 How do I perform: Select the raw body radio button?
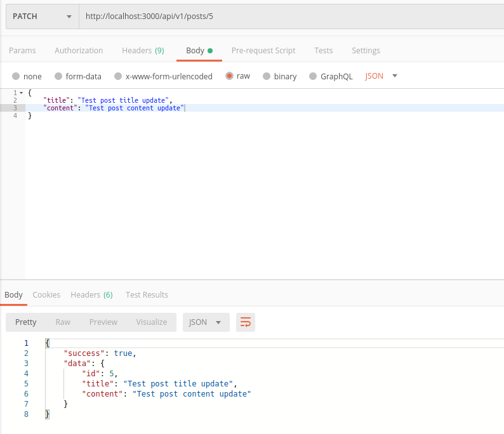[229, 76]
